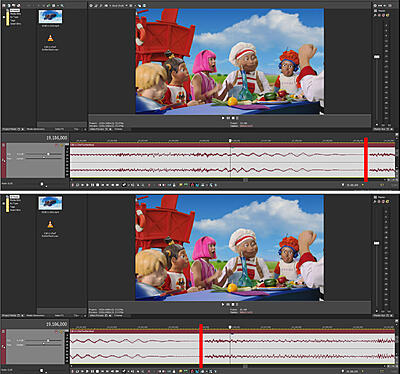The image size is (400, 374).
Task: Click the stop button under the lower video preview
Action: [x=233, y=304]
